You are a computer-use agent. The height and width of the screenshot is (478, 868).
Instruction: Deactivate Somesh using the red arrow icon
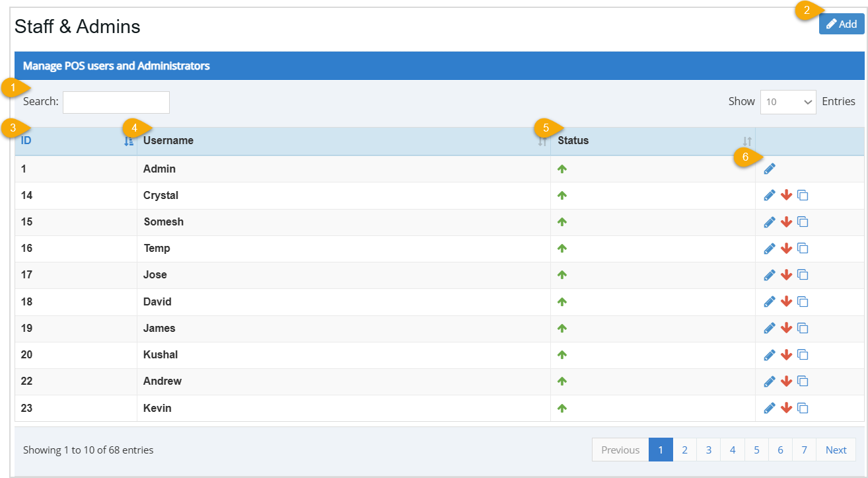(786, 221)
